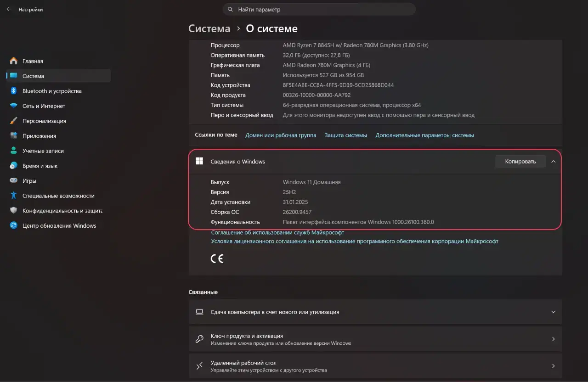This screenshot has height=382, width=588.
Task: Click the Система breadcrumb
Action: 209,28
